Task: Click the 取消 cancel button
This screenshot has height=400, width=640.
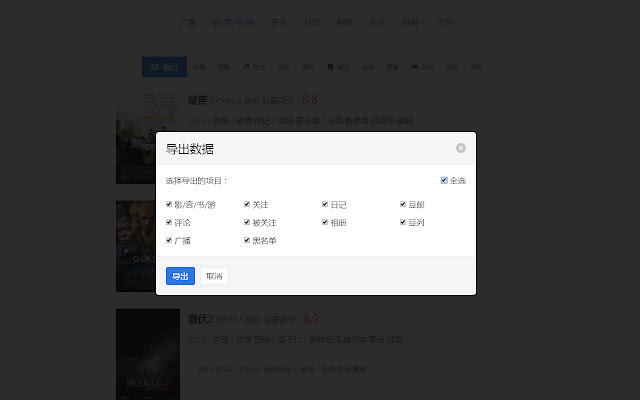Action: [214, 276]
